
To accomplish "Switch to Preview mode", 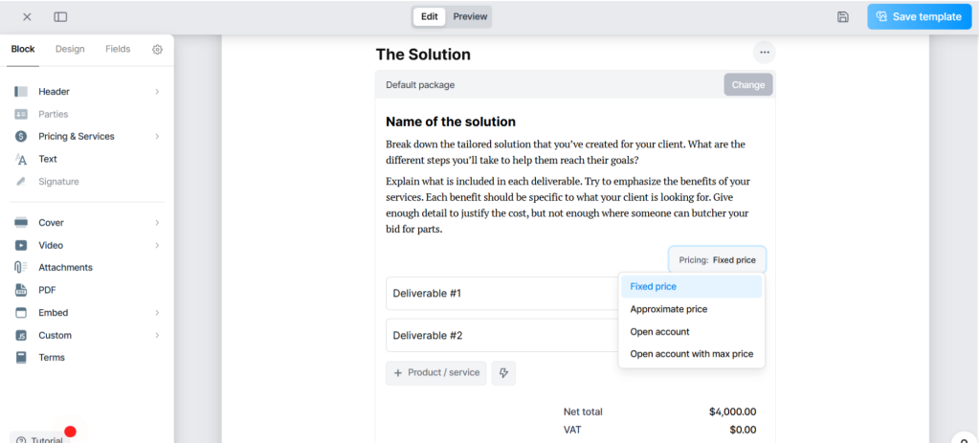I will pyautogui.click(x=470, y=16).
